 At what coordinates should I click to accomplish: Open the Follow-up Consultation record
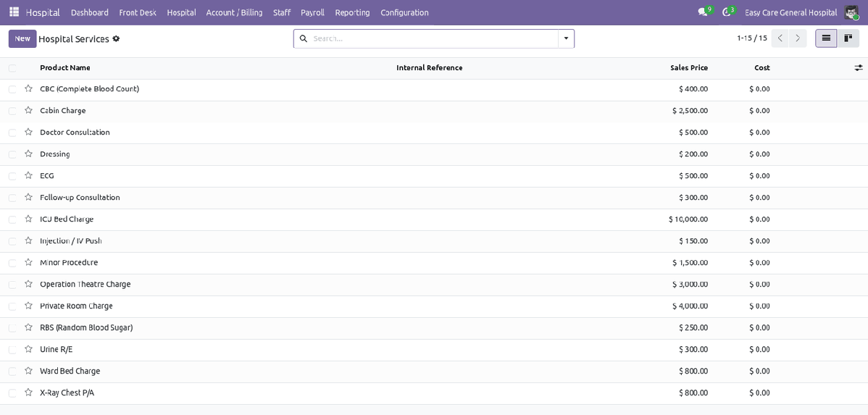click(80, 197)
